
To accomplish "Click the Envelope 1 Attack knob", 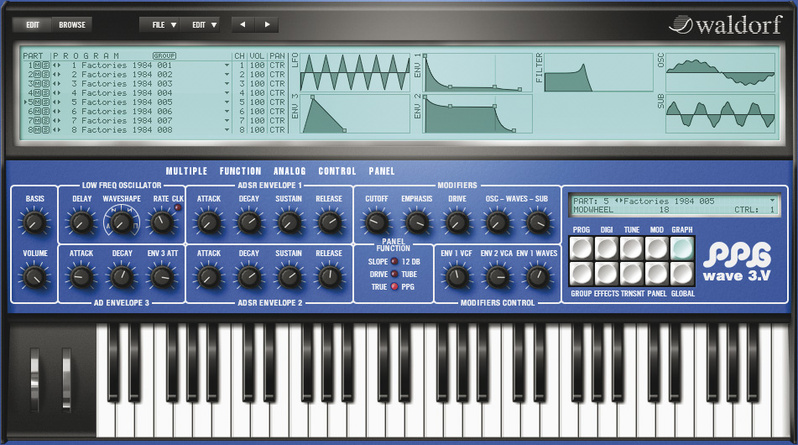I will point(209,222).
